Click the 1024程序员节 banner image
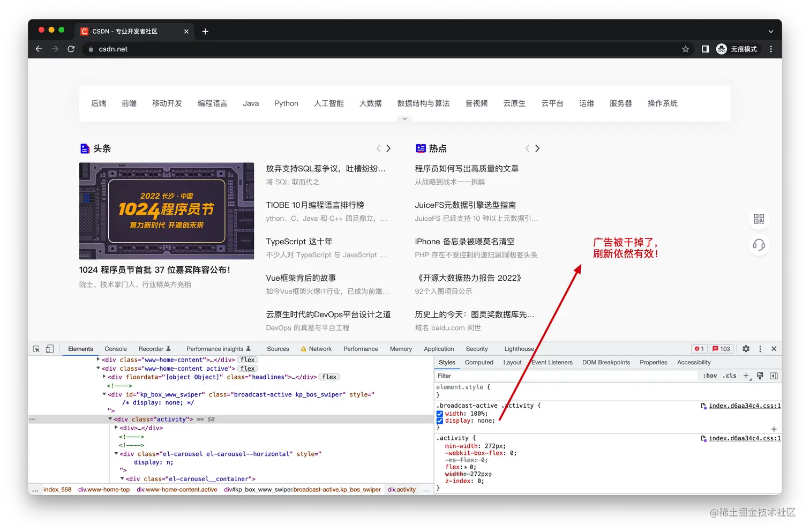 167,211
